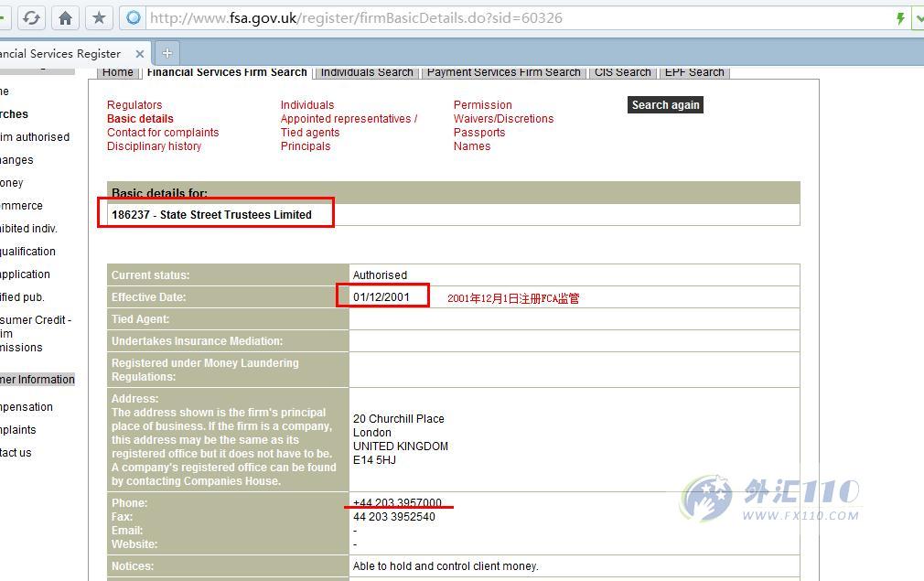Open Contact for complaints link

[163, 133]
